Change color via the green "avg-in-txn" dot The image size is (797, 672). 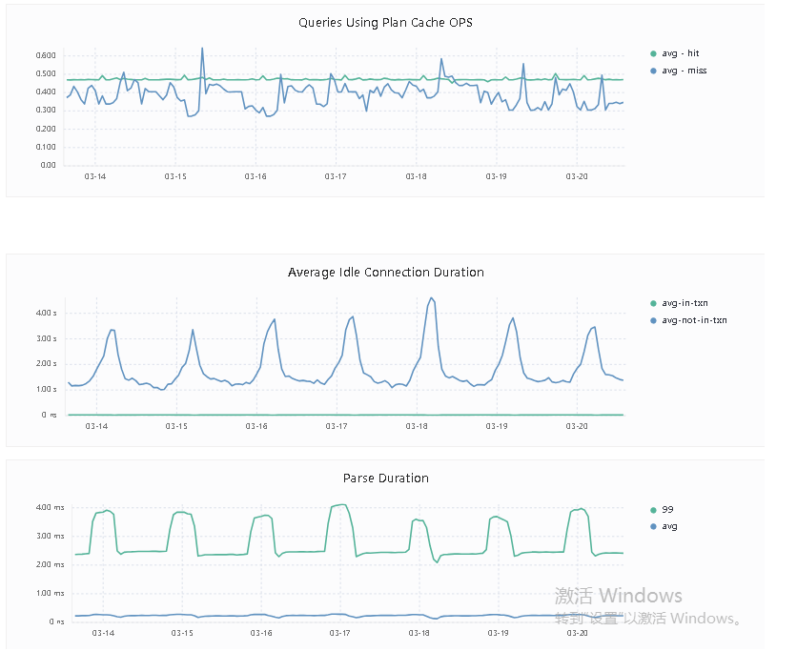pyautogui.click(x=653, y=303)
